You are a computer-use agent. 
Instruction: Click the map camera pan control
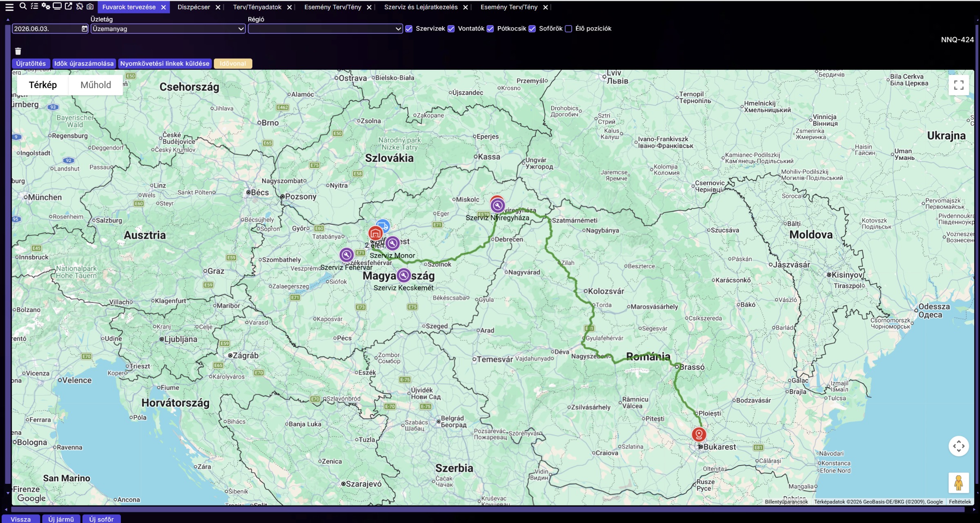[959, 446]
